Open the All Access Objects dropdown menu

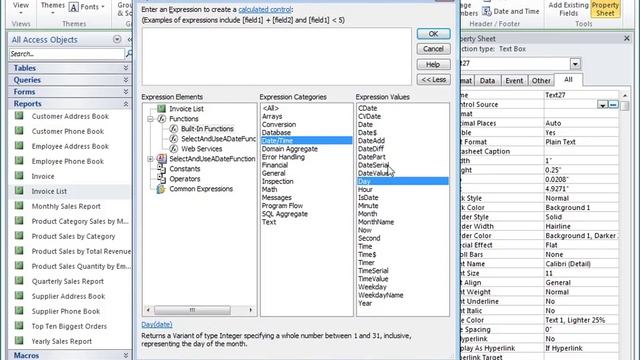click(117, 40)
